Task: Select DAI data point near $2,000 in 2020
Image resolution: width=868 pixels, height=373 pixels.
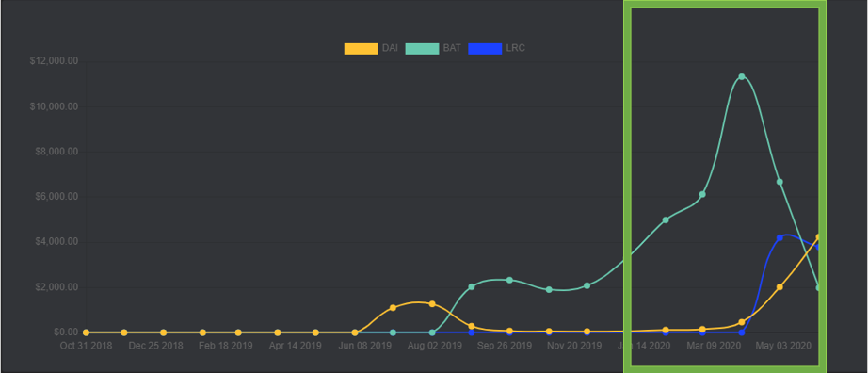Action: (x=780, y=287)
